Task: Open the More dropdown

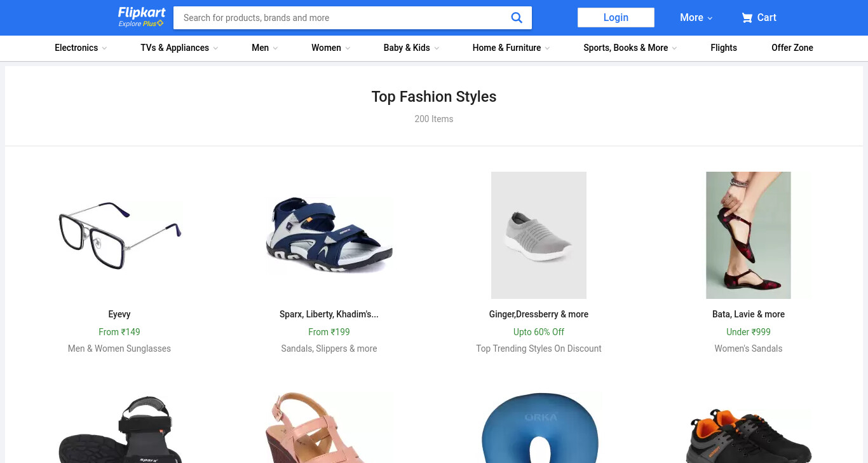Action: click(x=696, y=18)
